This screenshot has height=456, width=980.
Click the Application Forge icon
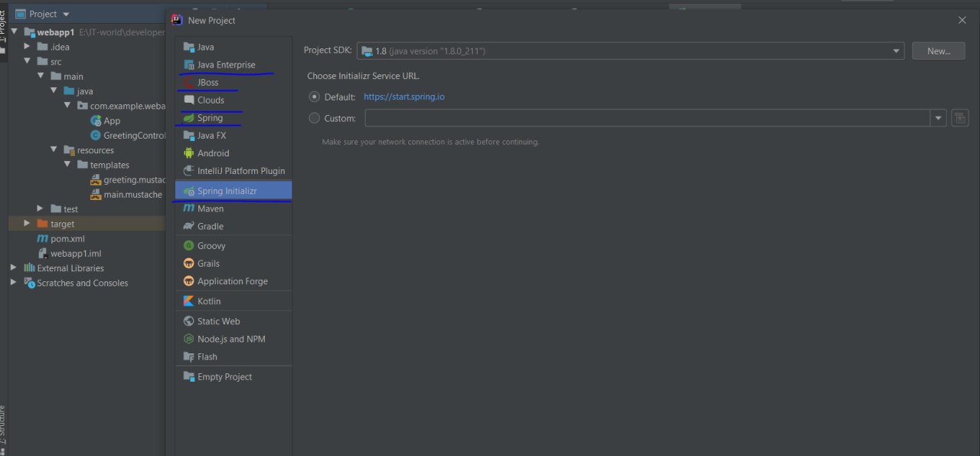tap(188, 280)
